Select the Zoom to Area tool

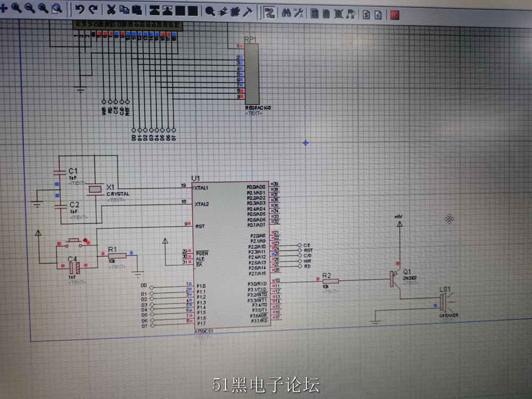pos(57,8)
